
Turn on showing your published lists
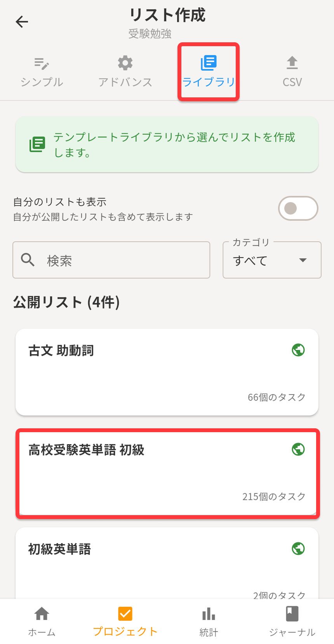pos(298,208)
